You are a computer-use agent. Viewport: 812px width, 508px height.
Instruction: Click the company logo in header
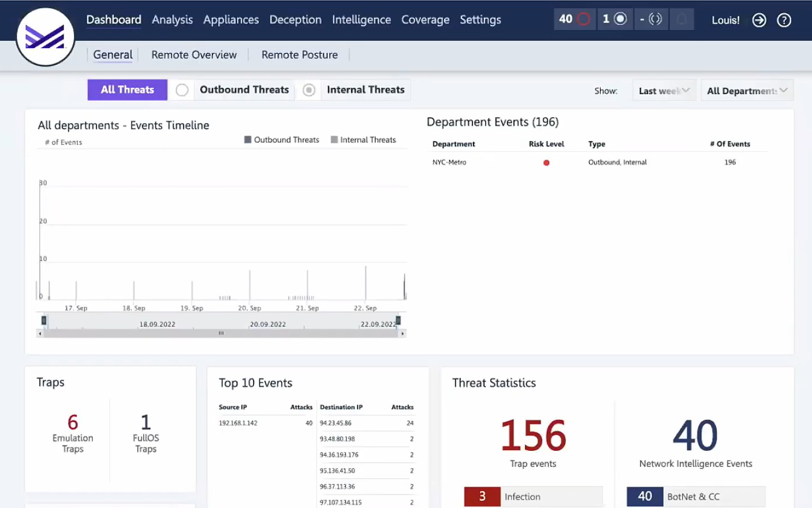pyautogui.click(x=45, y=38)
